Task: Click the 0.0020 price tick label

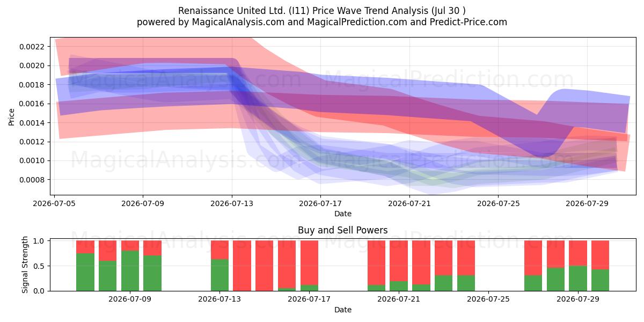Action: (x=31, y=65)
